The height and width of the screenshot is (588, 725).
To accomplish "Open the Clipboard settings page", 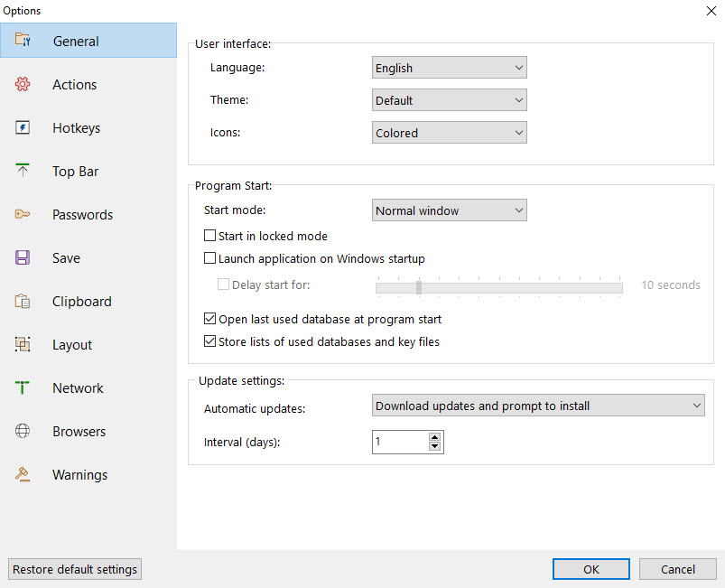I will pyautogui.click(x=88, y=301).
